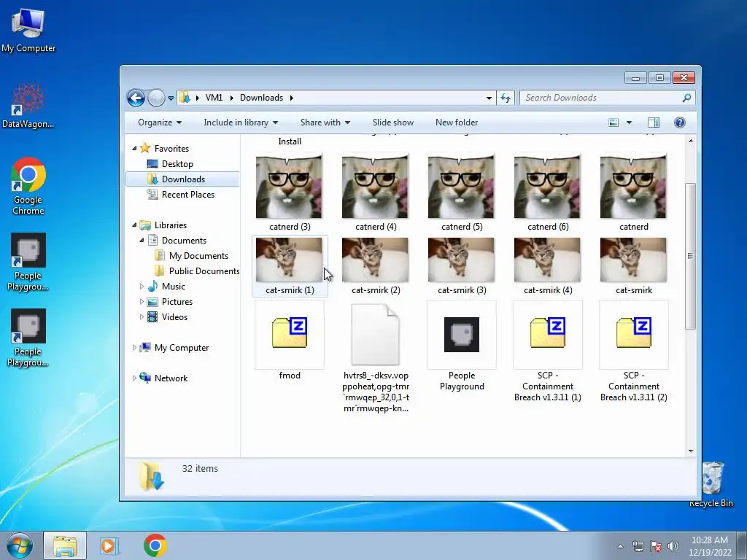This screenshot has height=560, width=747.
Task: Select catnerd (6) image thumbnail
Action: 547,186
